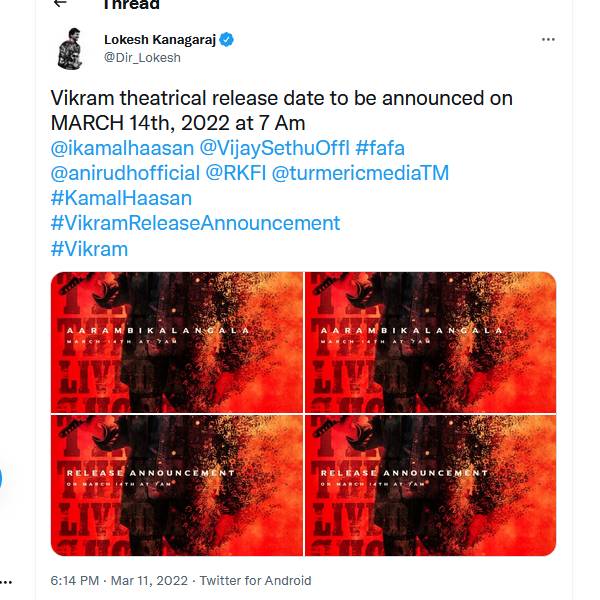Open the top-left Aarambikalangala image
Screen dimensions: 600x600
tap(177, 341)
